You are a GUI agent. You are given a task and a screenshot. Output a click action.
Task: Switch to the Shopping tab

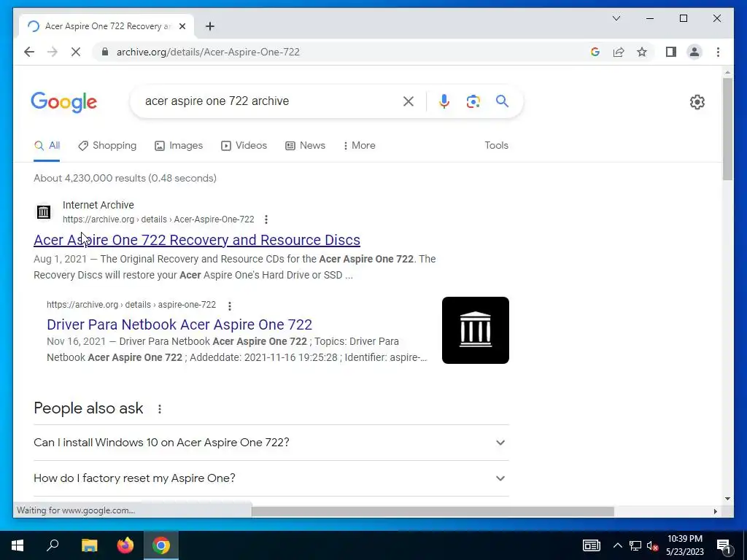coord(107,146)
